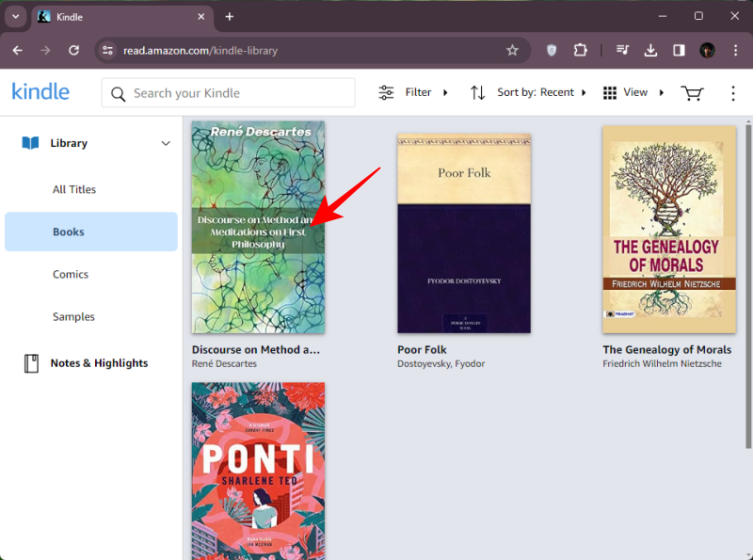This screenshot has width=753, height=560.
Task: Open the Poor Folk book cover
Action: point(464,233)
